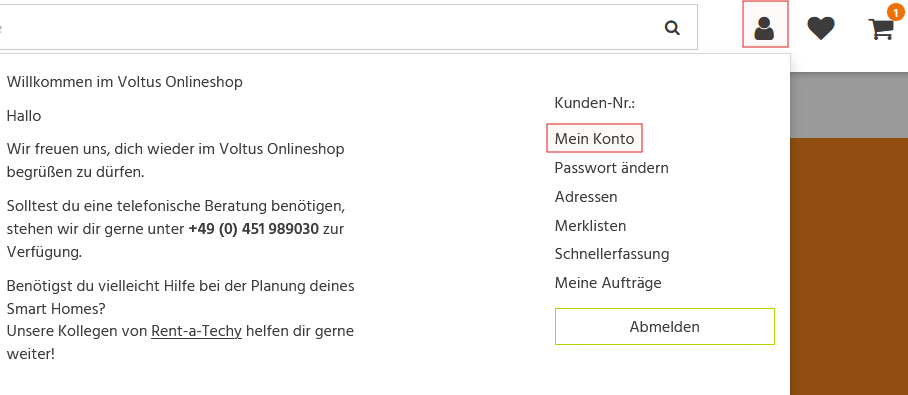The image size is (908, 395).
Task: Open Merklisten
Action: (590, 225)
